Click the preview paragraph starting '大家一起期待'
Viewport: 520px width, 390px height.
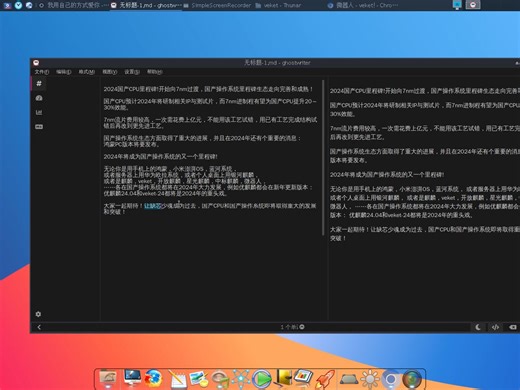[x=425, y=234]
